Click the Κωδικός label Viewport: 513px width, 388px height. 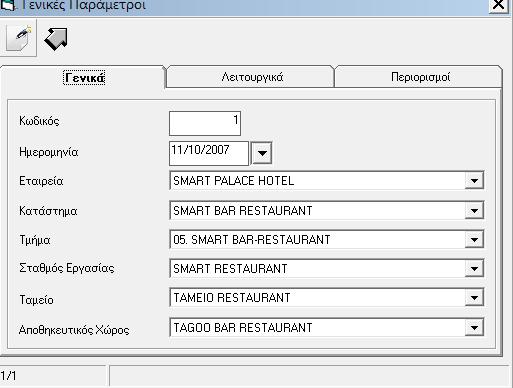[39, 121]
